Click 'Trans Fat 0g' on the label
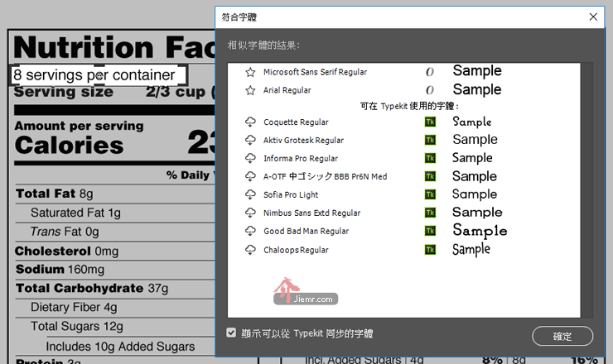The width and height of the screenshot is (613, 364). (65, 232)
